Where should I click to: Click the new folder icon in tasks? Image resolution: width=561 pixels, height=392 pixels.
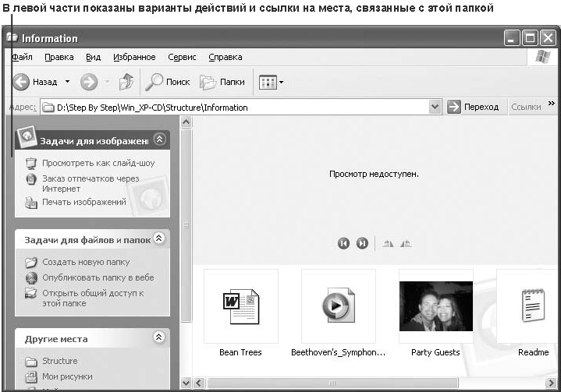(x=31, y=263)
